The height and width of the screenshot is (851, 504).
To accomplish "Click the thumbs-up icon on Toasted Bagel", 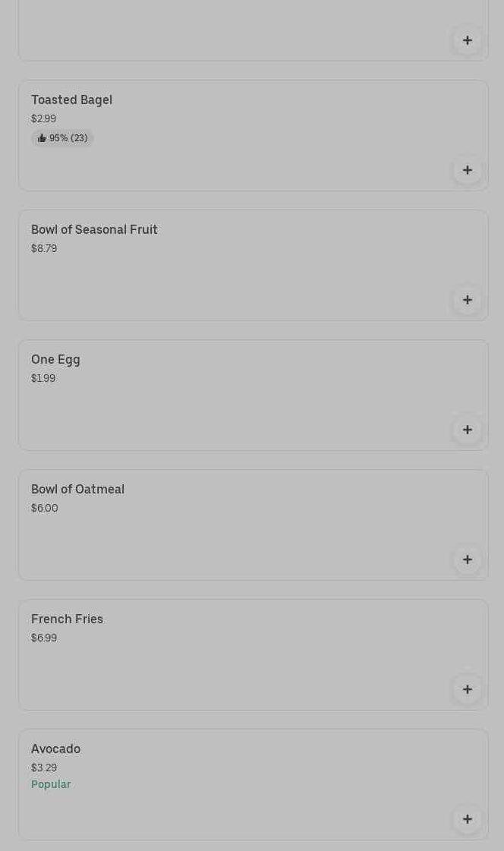I will coord(42,138).
